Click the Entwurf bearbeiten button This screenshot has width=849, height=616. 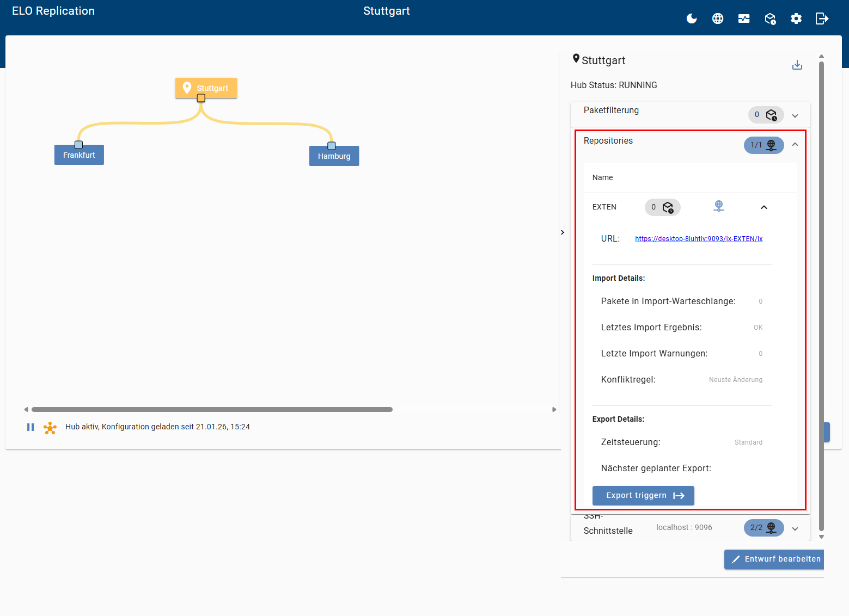(774, 559)
